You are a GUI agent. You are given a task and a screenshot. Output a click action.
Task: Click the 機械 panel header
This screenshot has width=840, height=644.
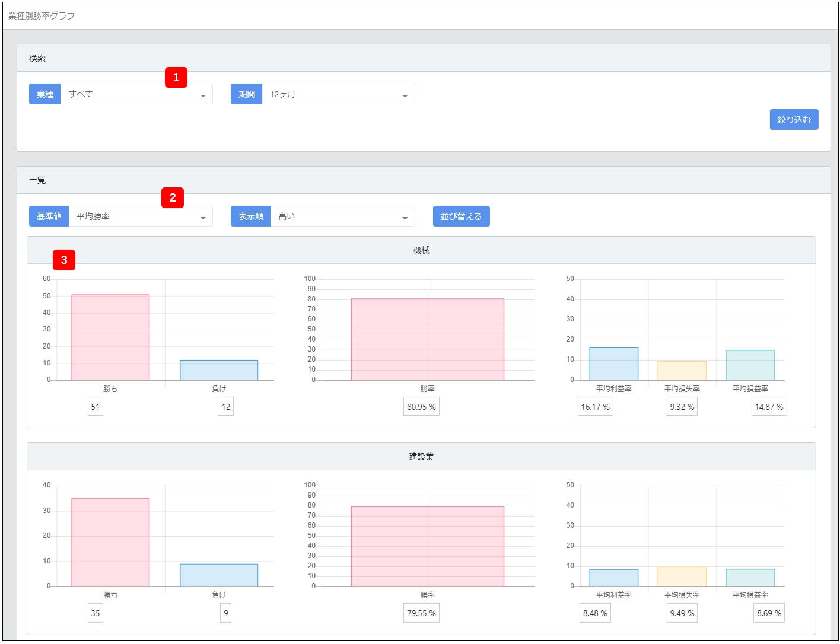[x=421, y=250]
